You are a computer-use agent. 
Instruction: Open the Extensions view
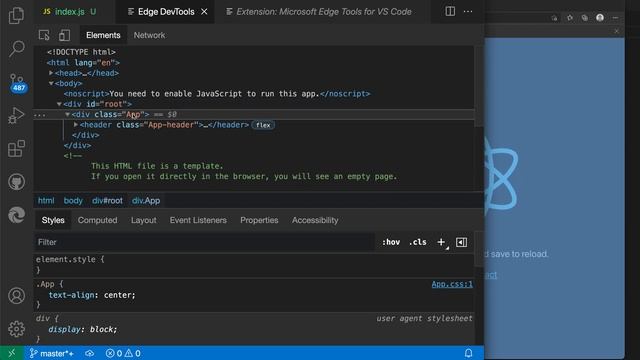(16, 149)
